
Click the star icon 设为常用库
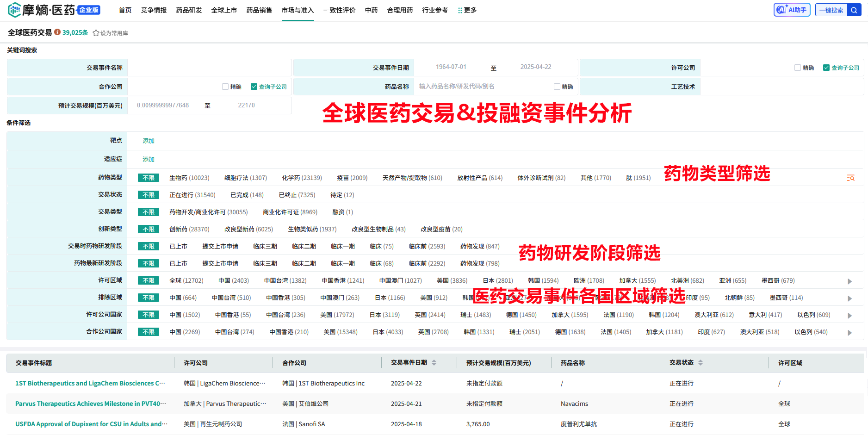[96, 33]
